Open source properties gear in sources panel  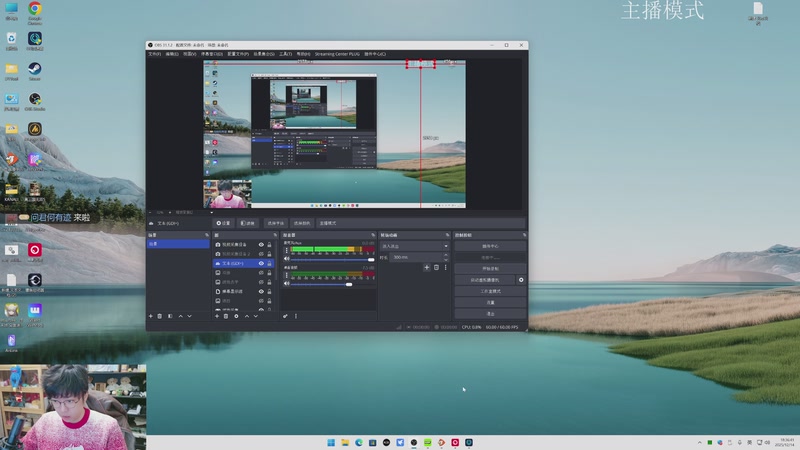[236, 316]
